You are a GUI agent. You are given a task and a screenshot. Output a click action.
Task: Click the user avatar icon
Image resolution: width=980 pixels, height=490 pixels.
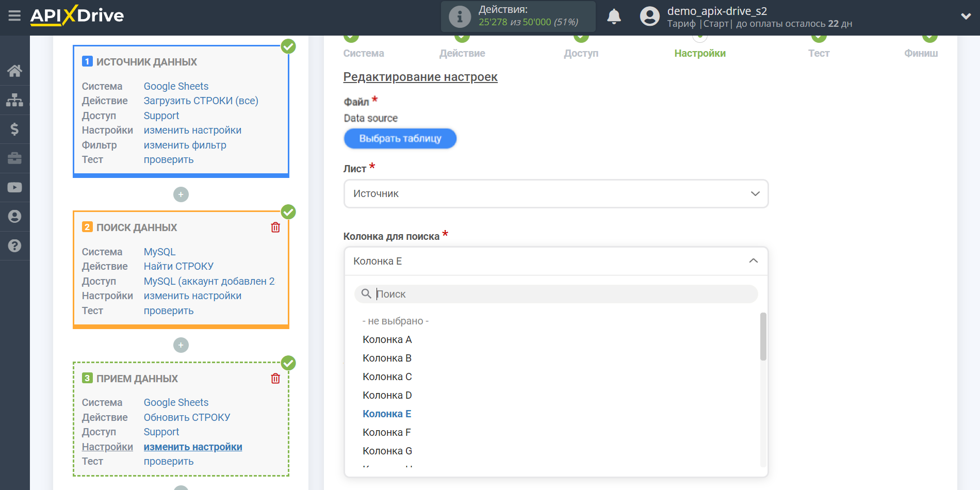tap(649, 17)
